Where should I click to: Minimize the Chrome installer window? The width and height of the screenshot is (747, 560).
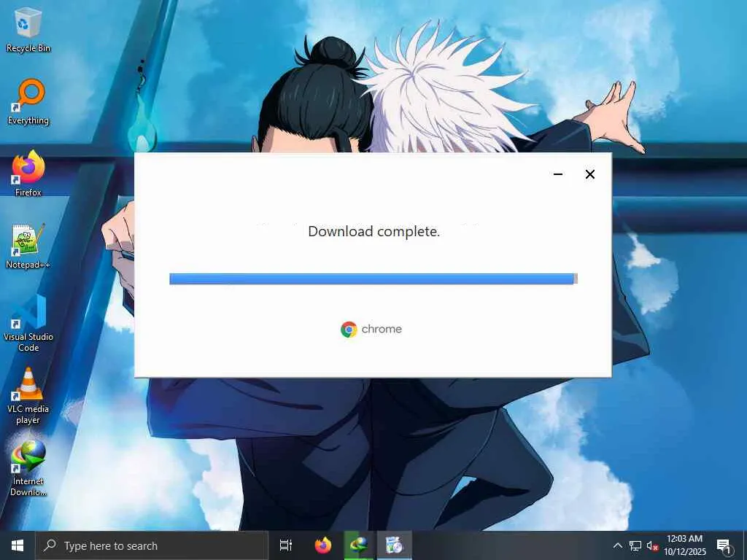(x=558, y=174)
